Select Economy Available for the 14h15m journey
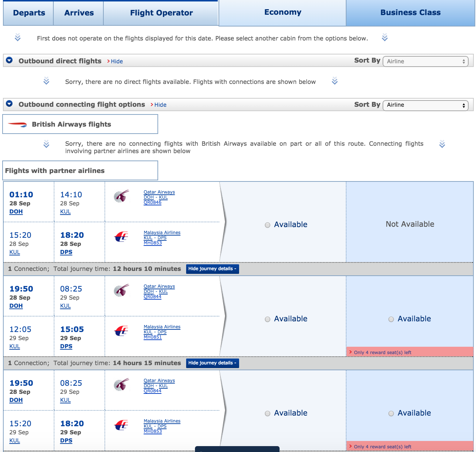The height and width of the screenshot is (452, 476). click(267, 319)
